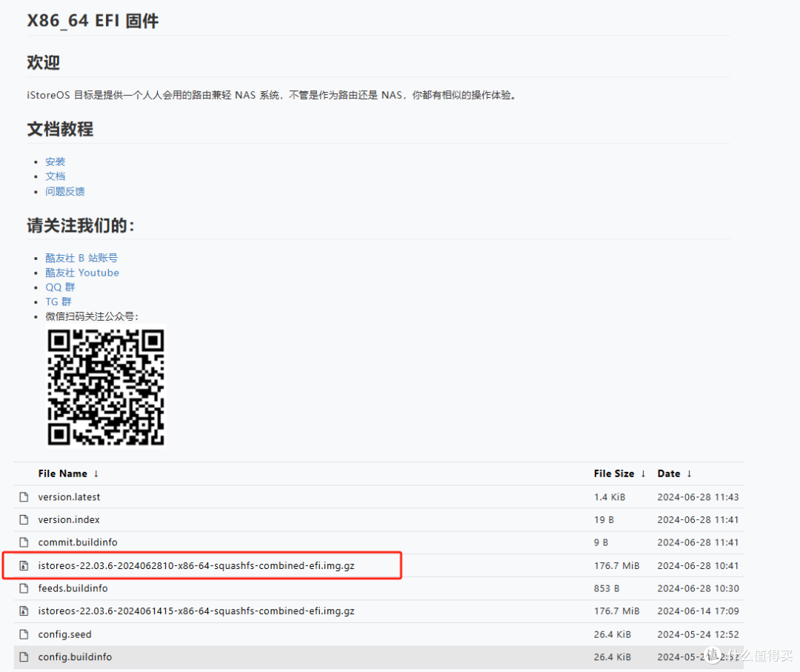Image resolution: width=800 pixels, height=672 pixels.
Task: Select the 2024-06-14 17:09 date cell
Action: (698, 611)
